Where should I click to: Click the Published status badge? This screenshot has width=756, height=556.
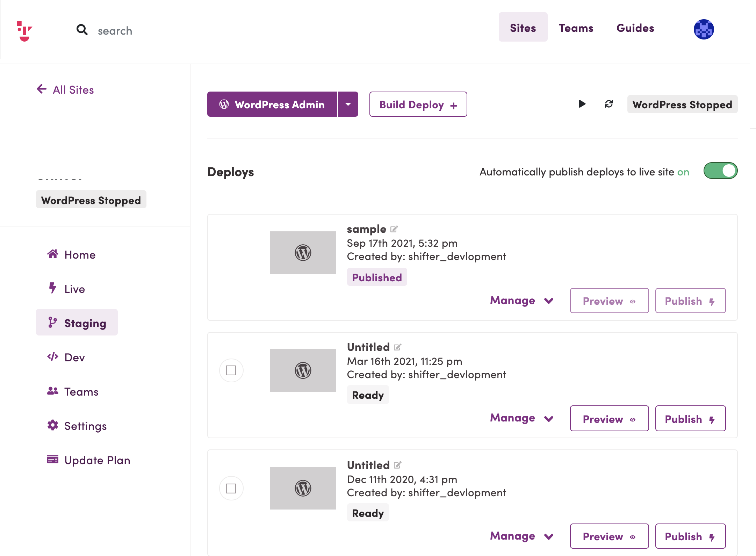[377, 277]
